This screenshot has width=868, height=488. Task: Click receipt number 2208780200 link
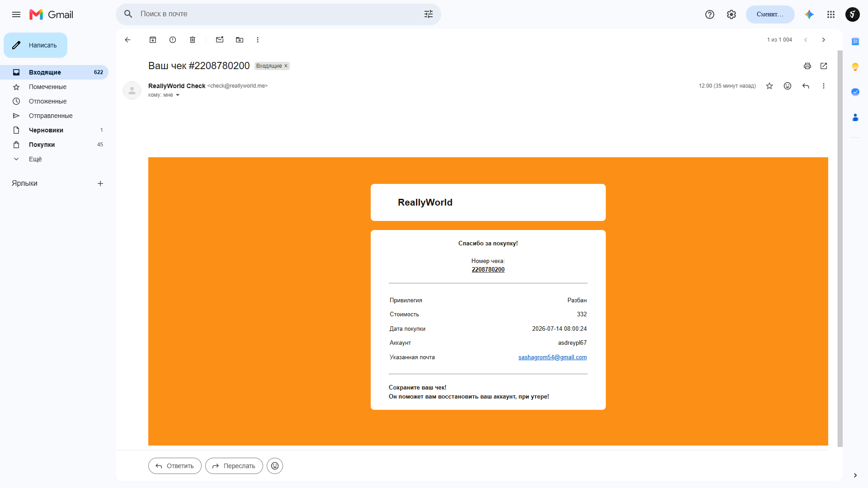click(x=488, y=270)
